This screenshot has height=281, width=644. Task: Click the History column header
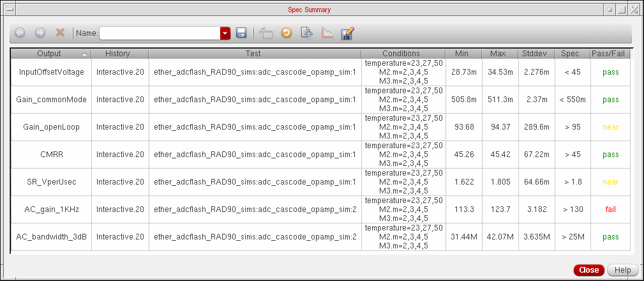119,54
